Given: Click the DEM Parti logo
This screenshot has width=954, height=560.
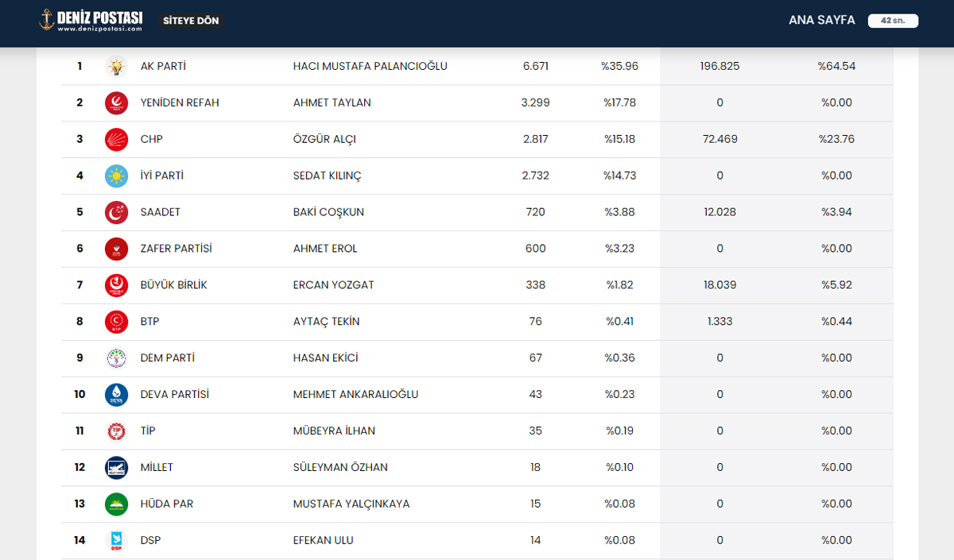Looking at the screenshot, I should click(116, 359).
